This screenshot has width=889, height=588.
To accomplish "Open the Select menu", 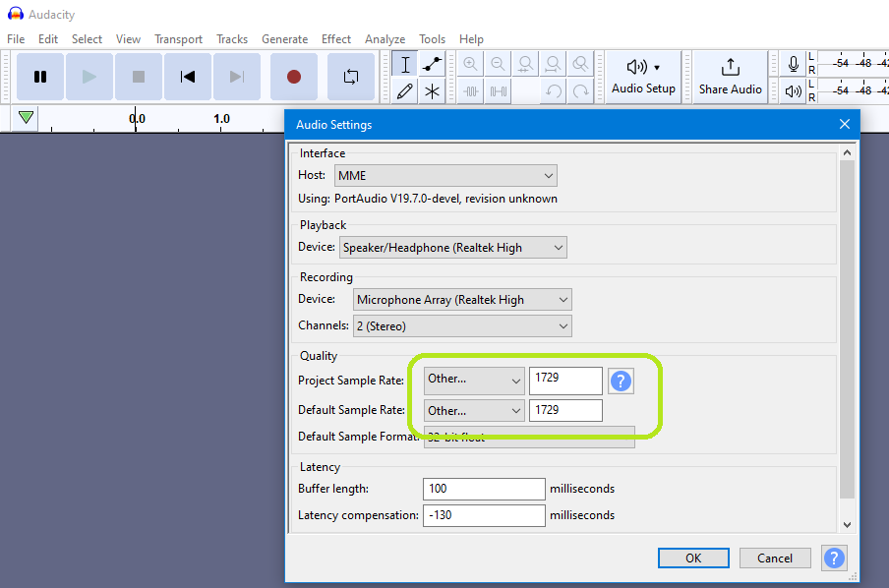I will pyautogui.click(x=87, y=39).
